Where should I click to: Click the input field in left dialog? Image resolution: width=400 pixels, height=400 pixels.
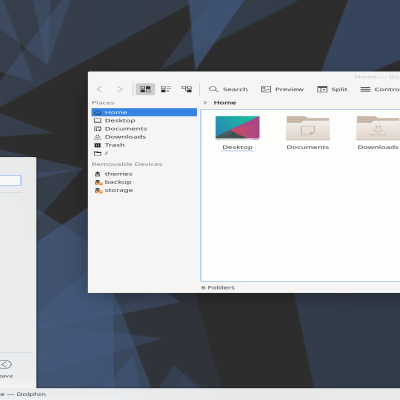tap(10, 181)
